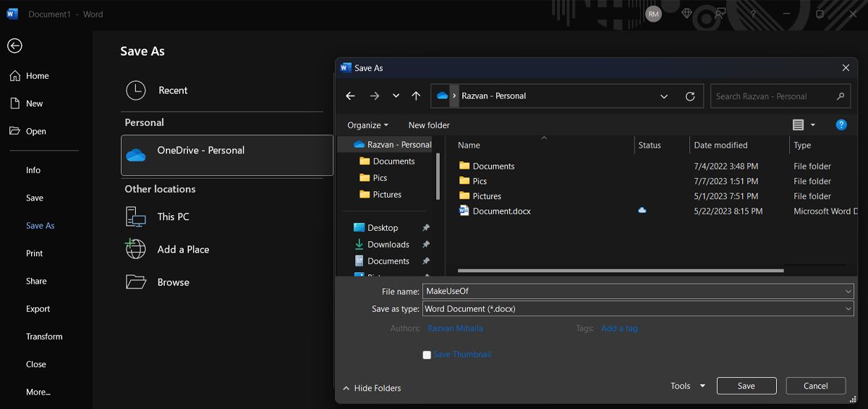Open the Organize menu
Screen dimensions: 868x409
(367, 125)
